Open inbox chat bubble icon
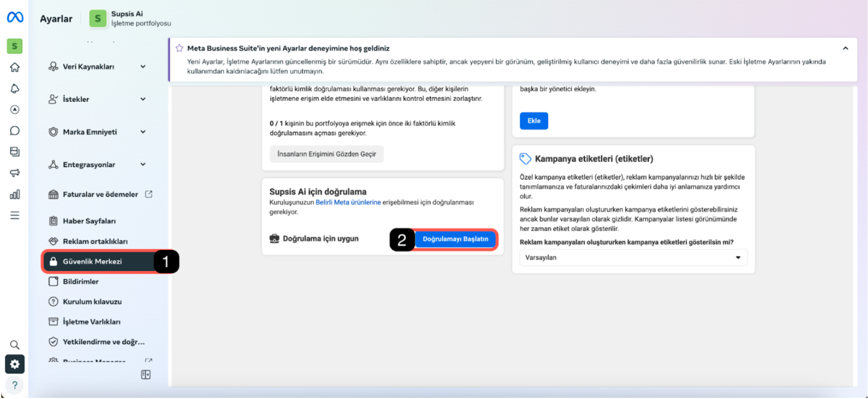The width and height of the screenshot is (868, 399). coord(15,131)
